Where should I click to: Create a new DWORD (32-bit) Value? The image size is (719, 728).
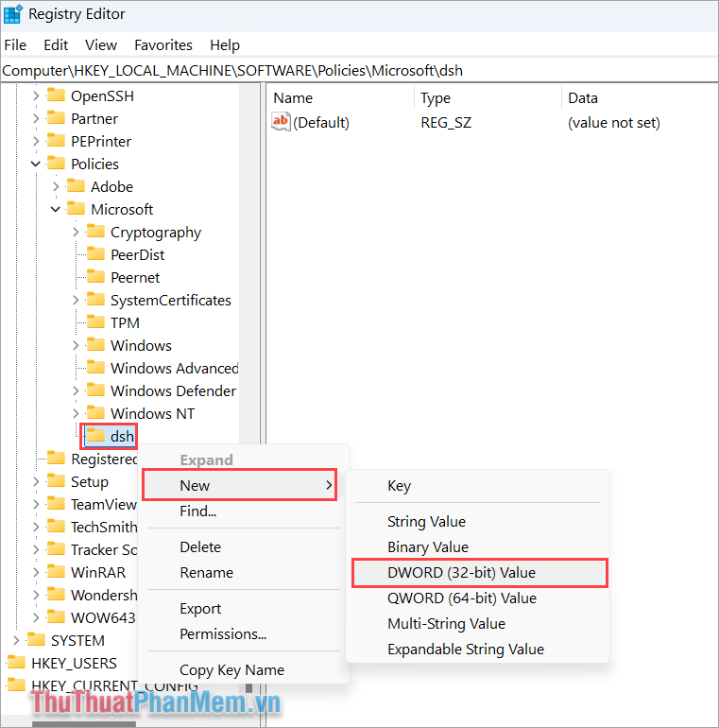click(x=480, y=572)
